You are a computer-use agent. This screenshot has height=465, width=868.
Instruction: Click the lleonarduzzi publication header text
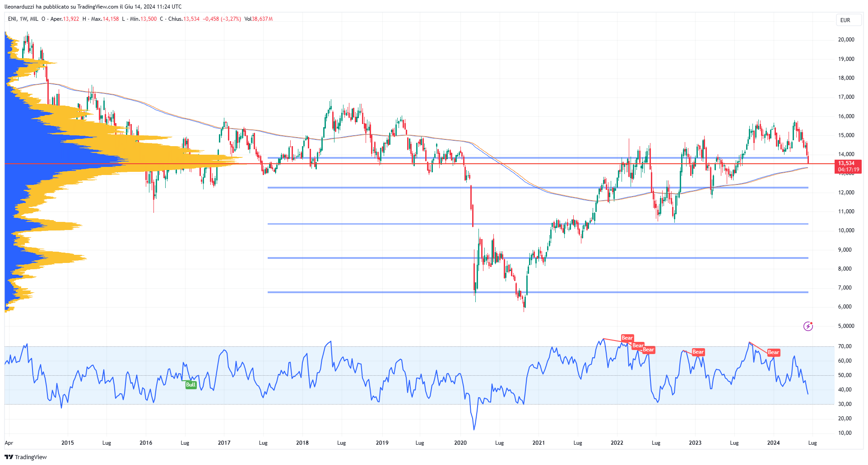[93, 7]
